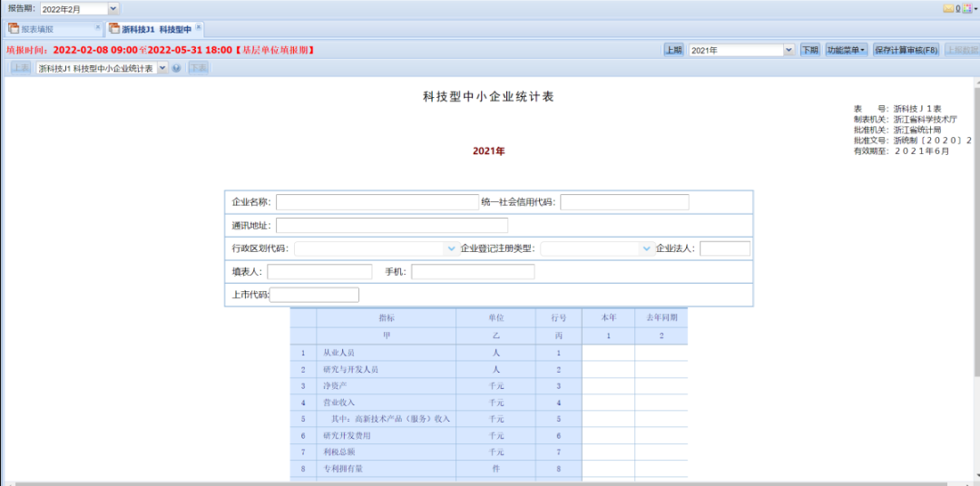Click 去年同期 cell for 研究开发费用 row

coord(661,435)
